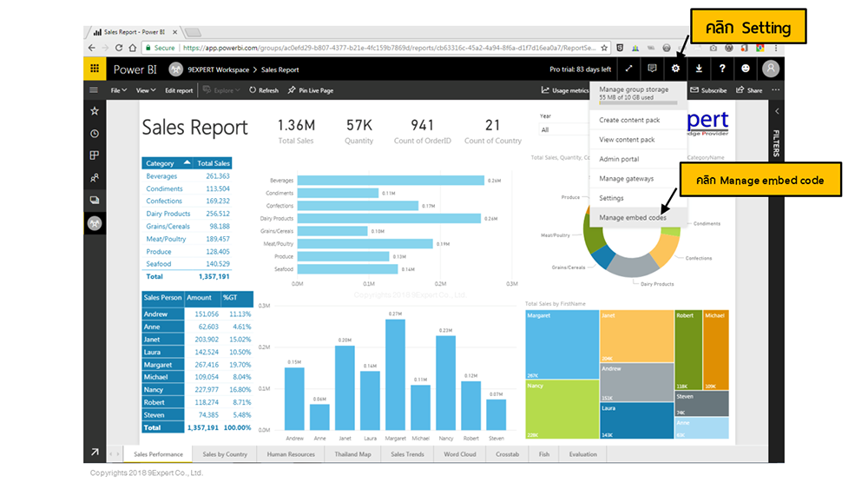Enter full screen mode via expand icon
Image resolution: width=868 pixels, height=489 pixels.
[628, 69]
